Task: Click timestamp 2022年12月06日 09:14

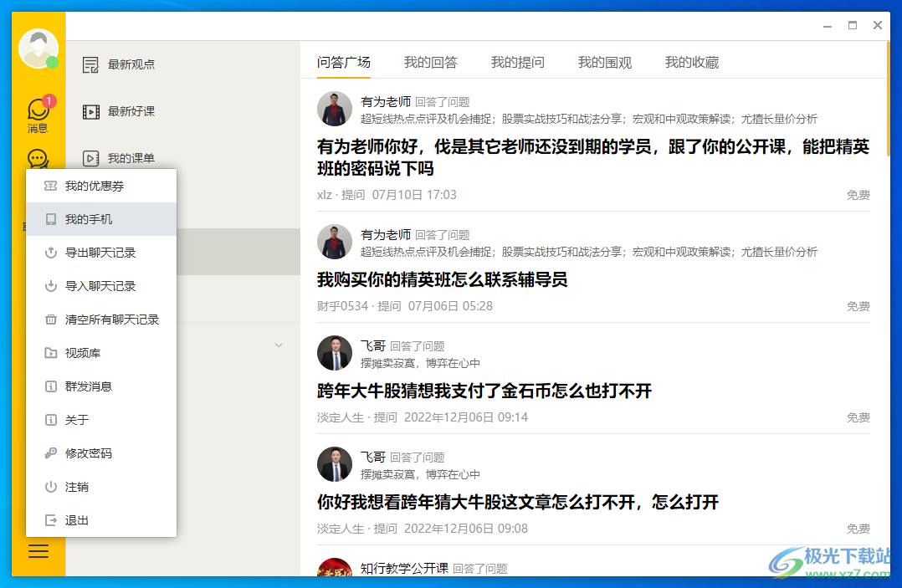Action: coord(466,417)
